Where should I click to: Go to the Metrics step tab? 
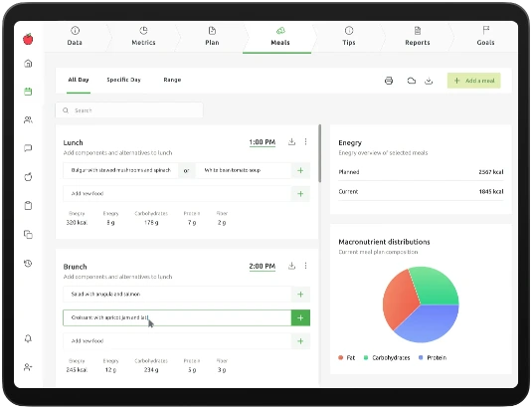coord(143,36)
